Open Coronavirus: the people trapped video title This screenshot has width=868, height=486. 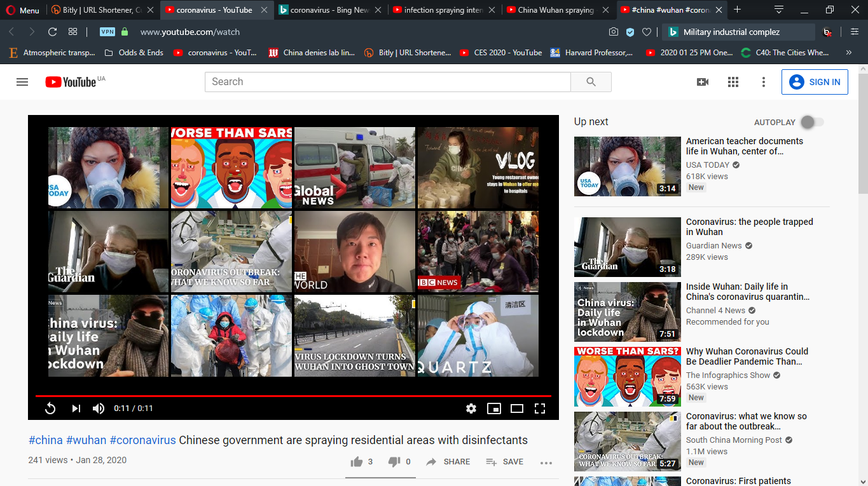click(x=749, y=227)
